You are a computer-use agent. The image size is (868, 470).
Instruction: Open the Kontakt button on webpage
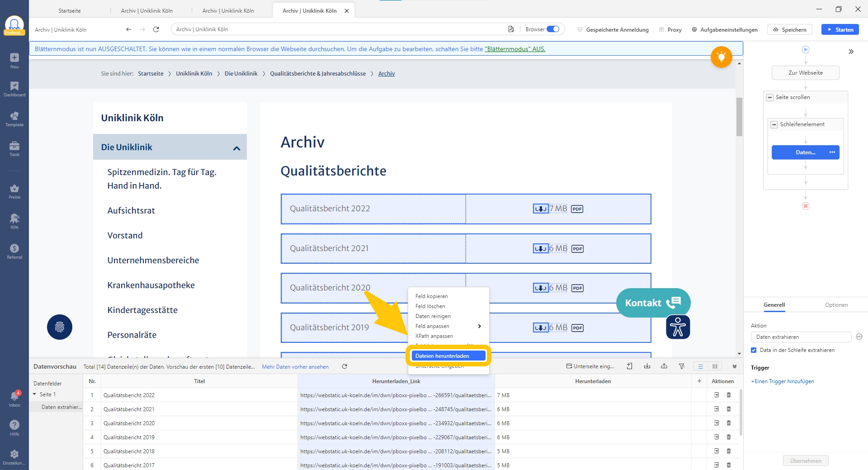tap(653, 303)
